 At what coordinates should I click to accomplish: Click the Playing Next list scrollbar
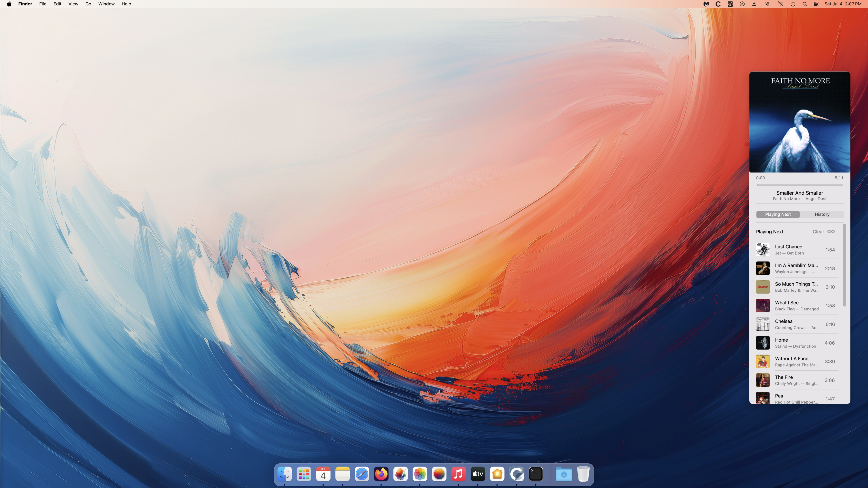pyautogui.click(x=844, y=265)
